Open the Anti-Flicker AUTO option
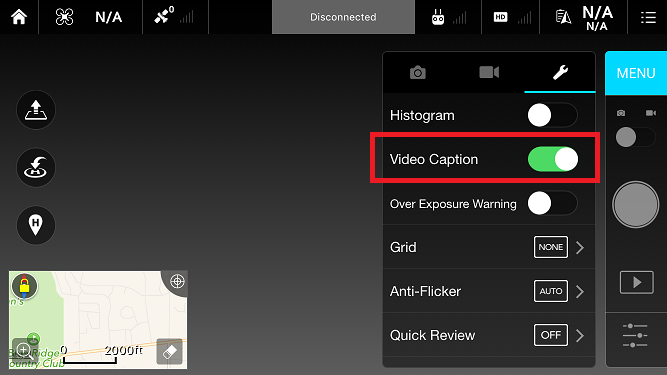 [550, 291]
